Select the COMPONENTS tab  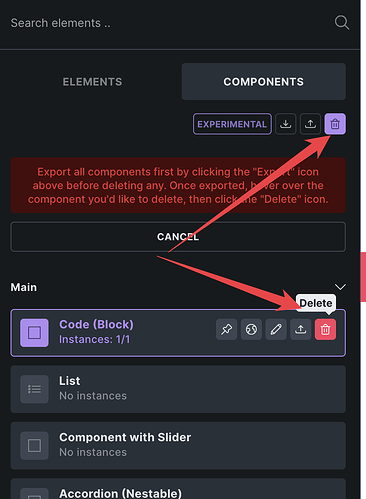tap(264, 82)
